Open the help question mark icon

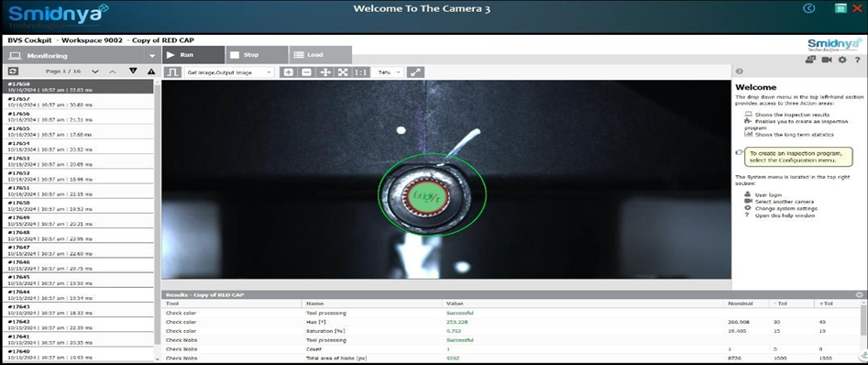857,60
